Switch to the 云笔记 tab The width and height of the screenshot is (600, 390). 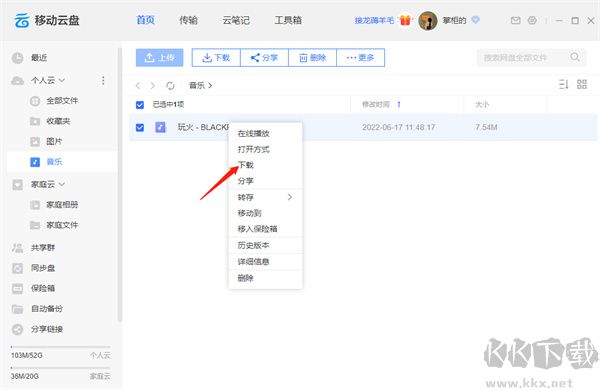(236, 20)
